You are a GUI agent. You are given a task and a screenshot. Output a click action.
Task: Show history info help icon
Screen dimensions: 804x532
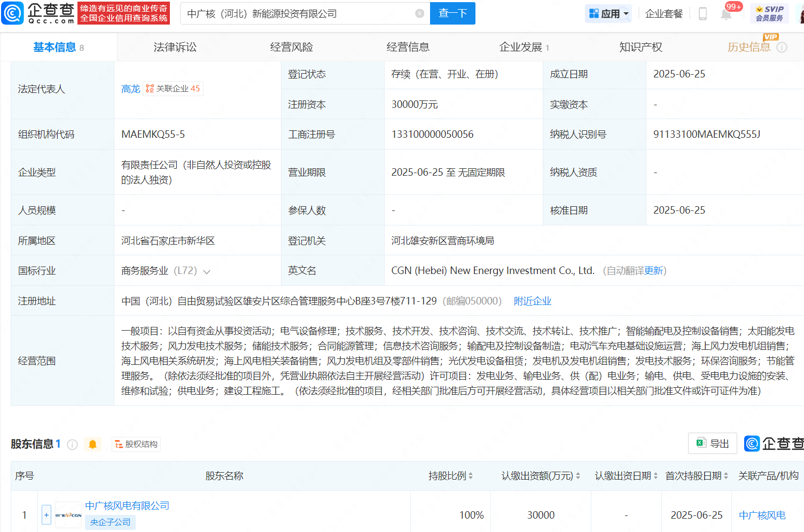[x=782, y=48]
